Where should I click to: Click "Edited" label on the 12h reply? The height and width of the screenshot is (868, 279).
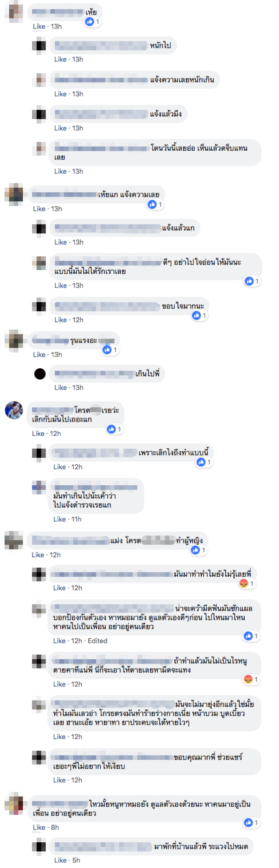97,641
